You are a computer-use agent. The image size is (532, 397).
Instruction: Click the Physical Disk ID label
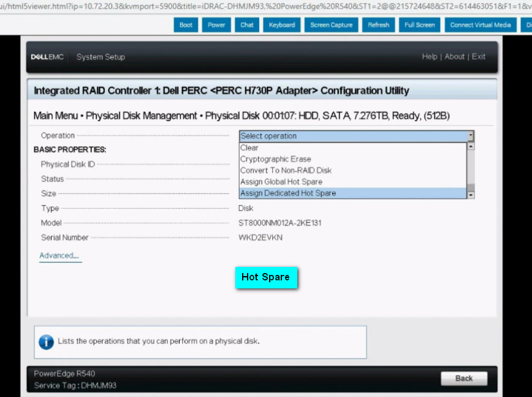(68, 164)
